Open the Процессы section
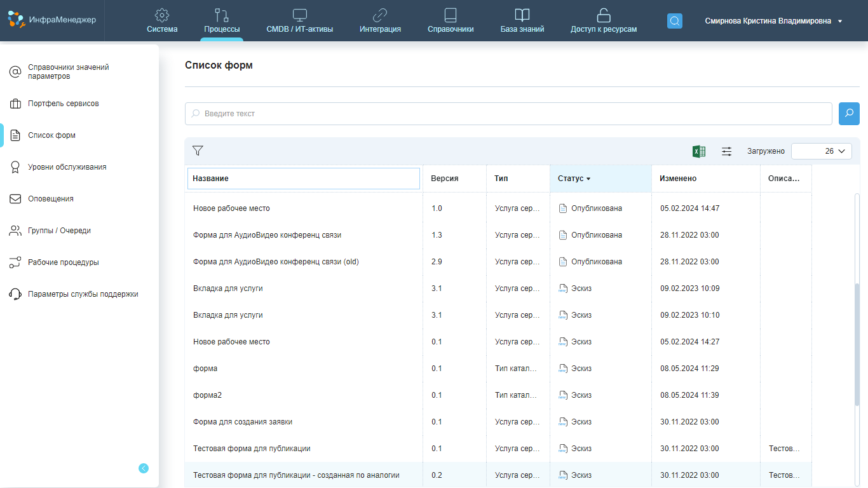 pyautogui.click(x=222, y=20)
